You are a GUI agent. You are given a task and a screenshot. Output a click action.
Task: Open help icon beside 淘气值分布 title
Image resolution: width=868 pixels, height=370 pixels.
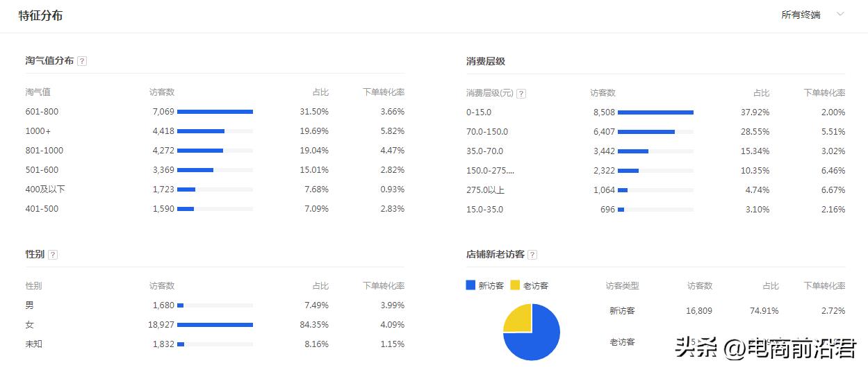click(x=82, y=61)
